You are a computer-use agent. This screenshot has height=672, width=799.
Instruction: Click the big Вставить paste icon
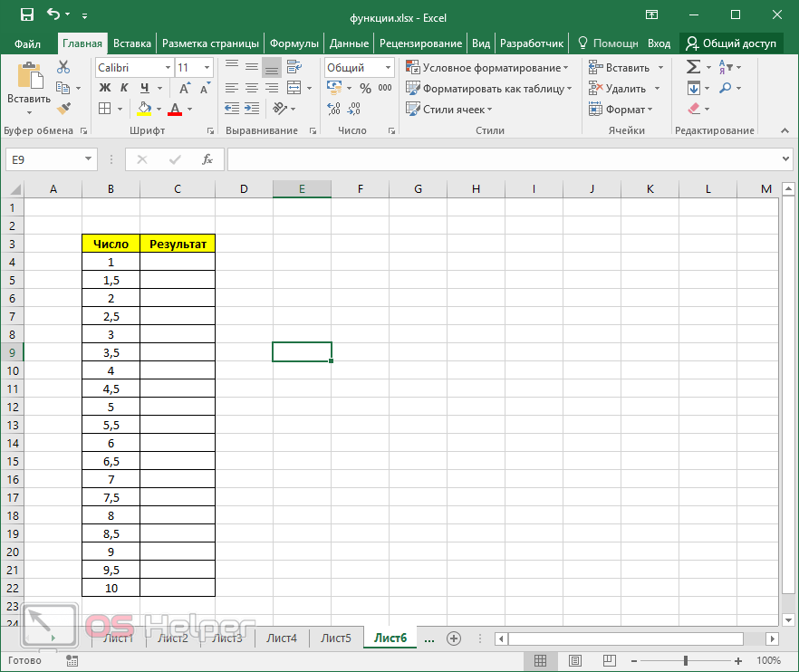point(30,75)
